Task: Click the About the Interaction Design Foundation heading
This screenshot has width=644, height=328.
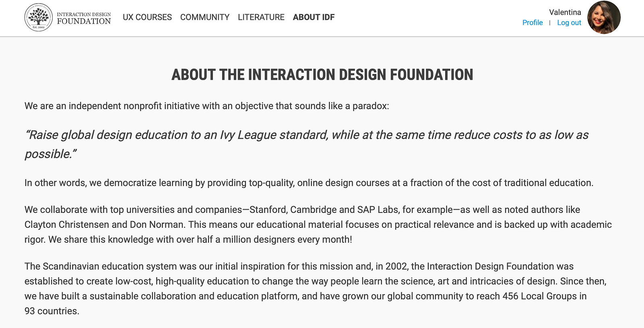Action: tap(322, 75)
